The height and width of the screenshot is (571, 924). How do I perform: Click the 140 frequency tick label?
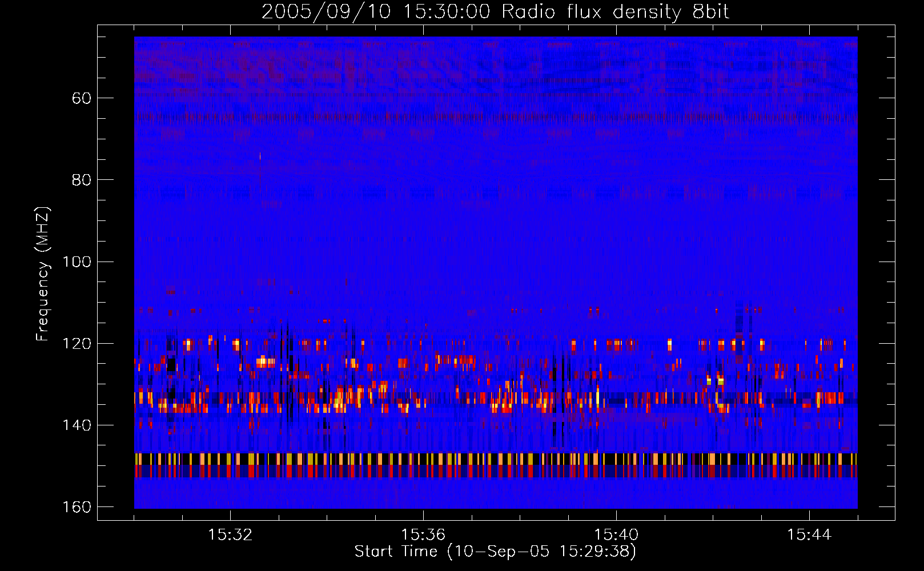(77, 425)
